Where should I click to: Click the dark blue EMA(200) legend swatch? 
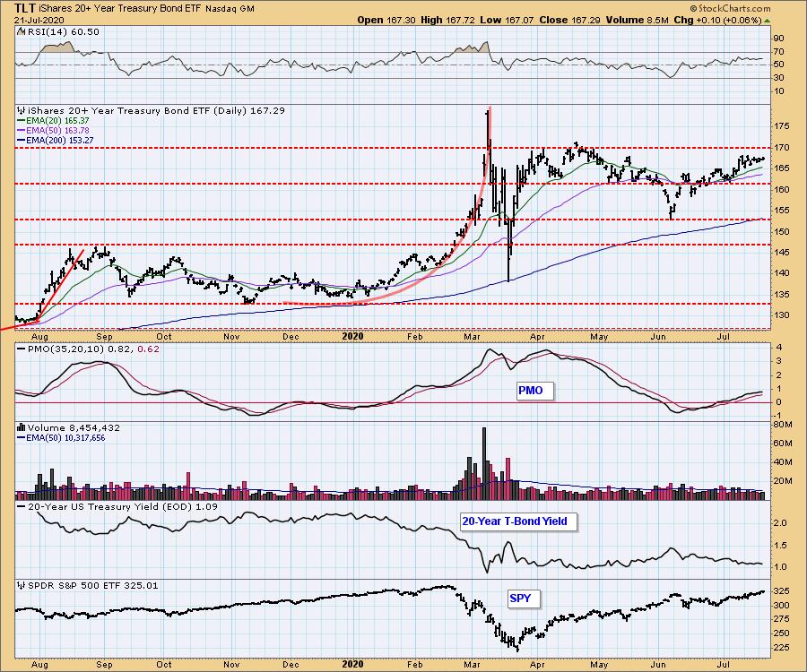coord(22,141)
